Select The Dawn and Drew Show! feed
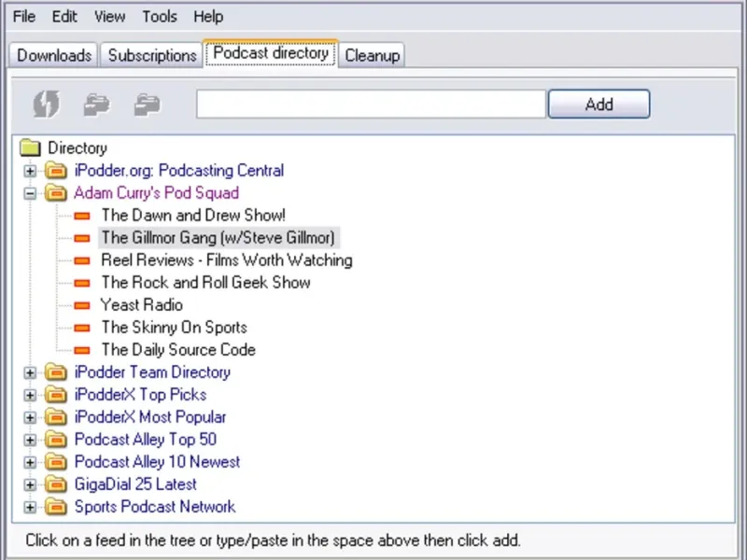Image resolution: width=747 pixels, height=560 pixels. (x=193, y=216)
